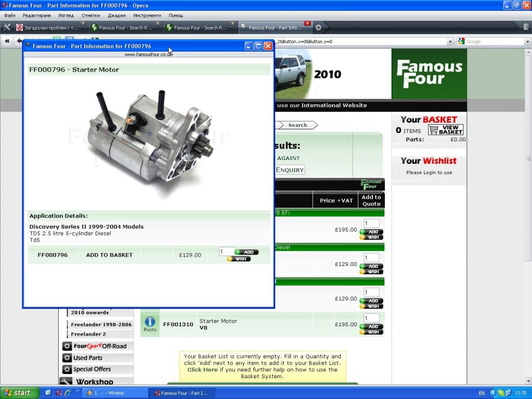Expand the address bar dropdown arrow
Screen dimensions: 532x399
point(450,42)
